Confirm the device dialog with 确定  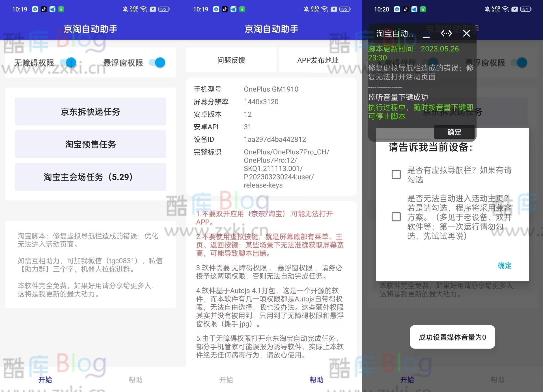tap(505, 266)
